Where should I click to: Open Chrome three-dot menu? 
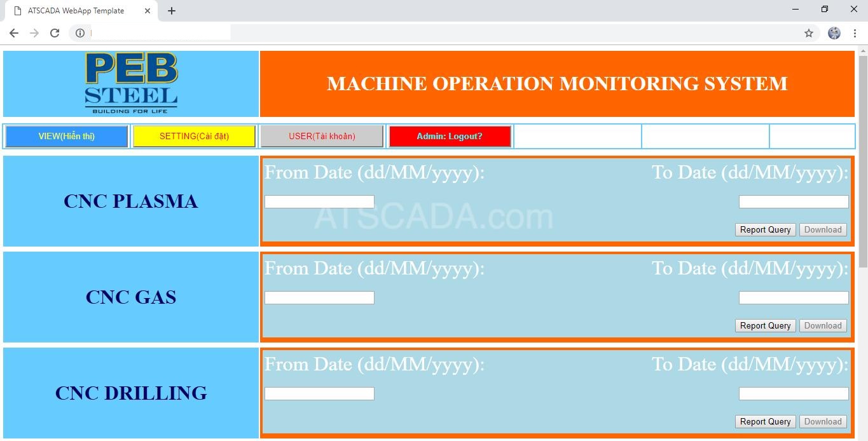[x=855, y=33]
